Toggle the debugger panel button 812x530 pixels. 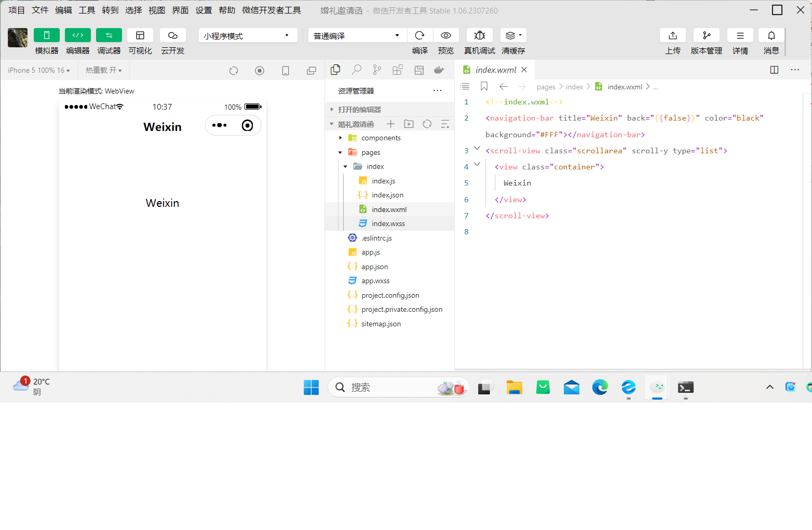click(109, 35)
